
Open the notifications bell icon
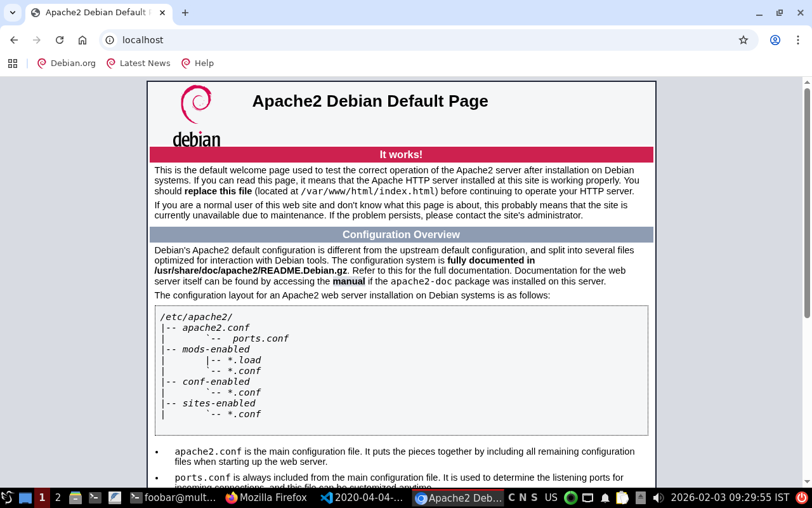pos(605,498)
